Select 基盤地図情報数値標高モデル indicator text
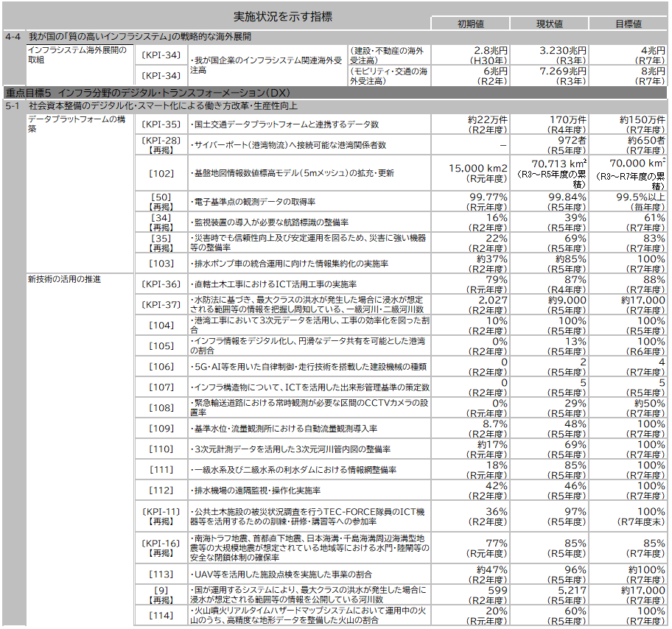The width and height of the screenshot is (672, 629). coord(293,173)
